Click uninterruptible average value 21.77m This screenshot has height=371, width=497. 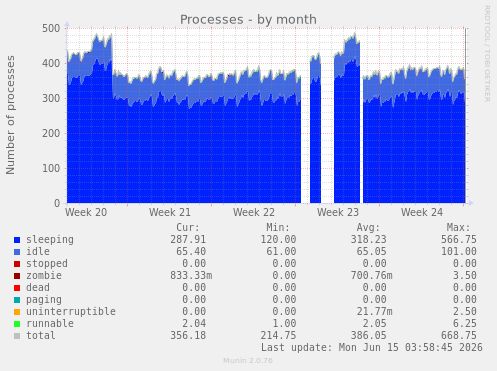coord(375,312)
